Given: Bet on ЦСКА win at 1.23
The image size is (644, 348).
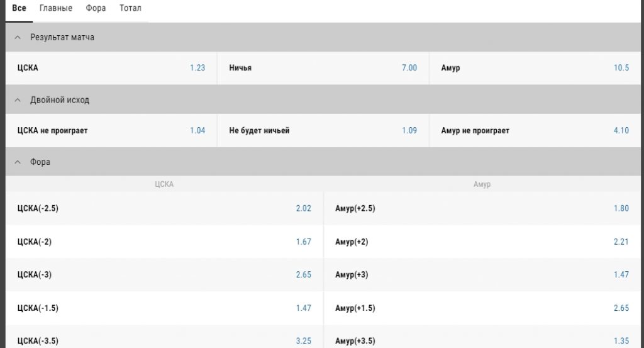Looking at the screenshot, I should point(111,68).
